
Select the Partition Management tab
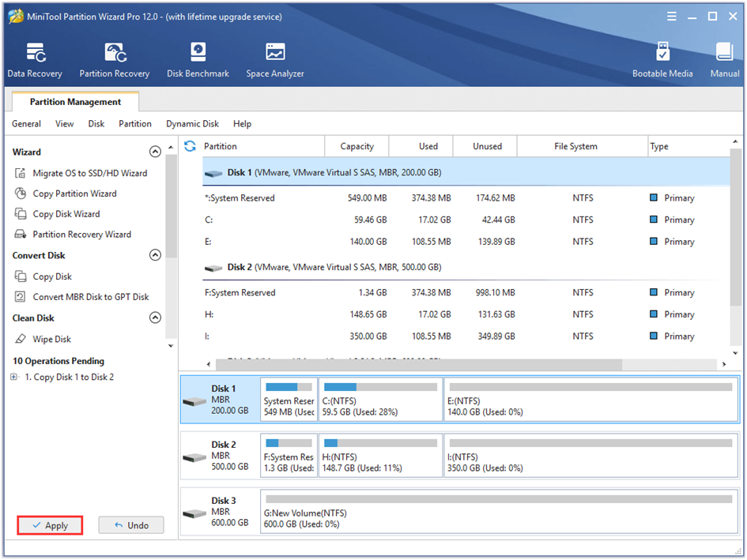coord(75,102)
